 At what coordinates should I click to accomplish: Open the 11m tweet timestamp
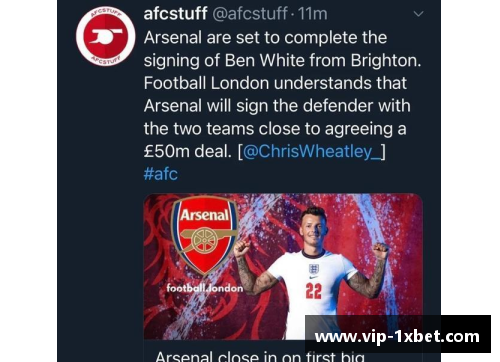tap(312, 14)
